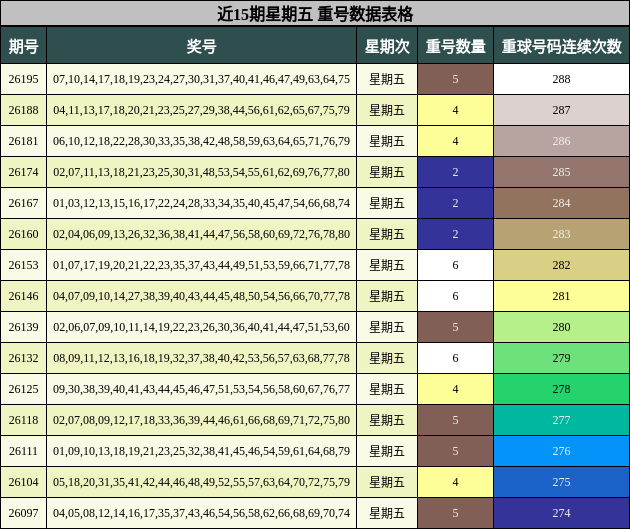Viewport: 630px width, 529px height.
Task: Click the khaki cell showing 282
Action: [x=561, y=265]
